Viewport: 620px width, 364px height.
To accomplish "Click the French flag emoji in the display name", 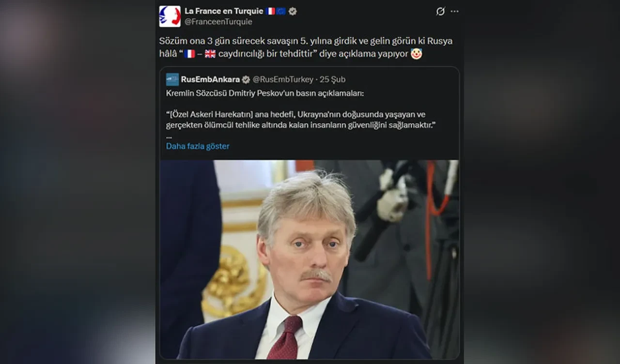I will point(270,11).
